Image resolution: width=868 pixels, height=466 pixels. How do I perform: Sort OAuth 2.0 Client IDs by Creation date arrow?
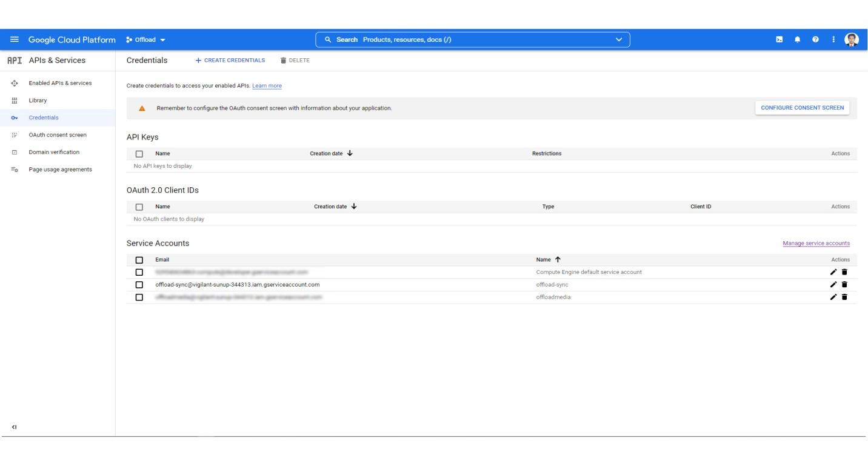(354, 207)
